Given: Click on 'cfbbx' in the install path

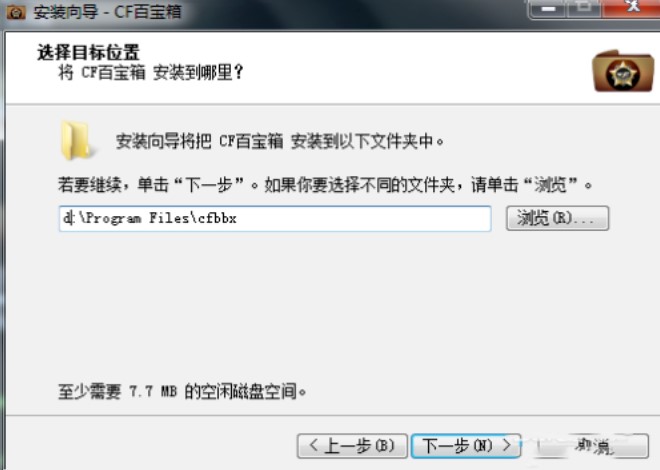Looking at the screenshot, I should tap(217, 218).
